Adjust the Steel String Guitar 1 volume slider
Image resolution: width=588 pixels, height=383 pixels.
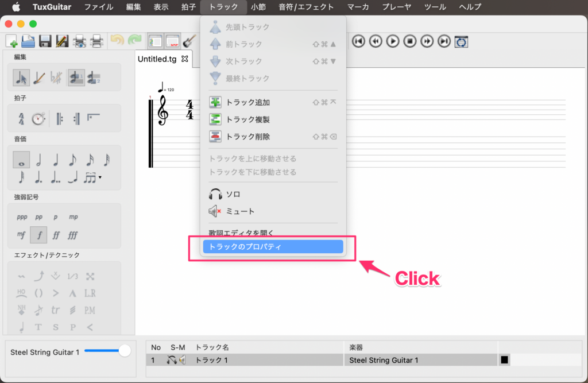107,351
